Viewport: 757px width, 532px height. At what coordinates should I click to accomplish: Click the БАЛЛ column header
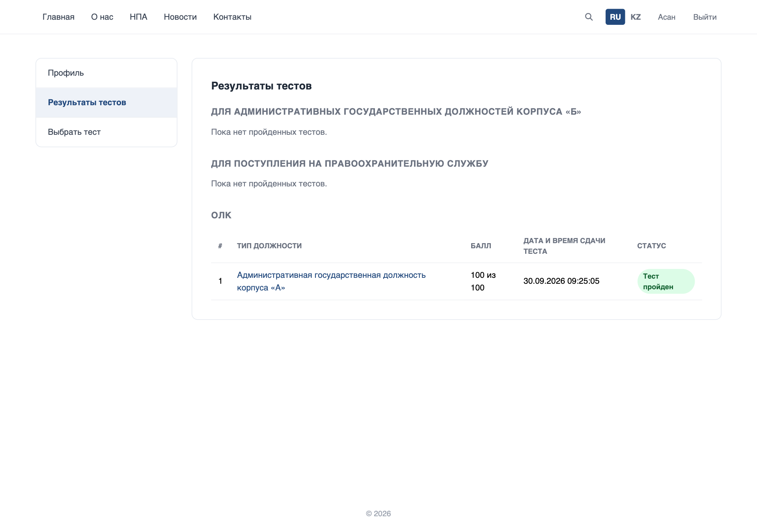coord(481,246)
